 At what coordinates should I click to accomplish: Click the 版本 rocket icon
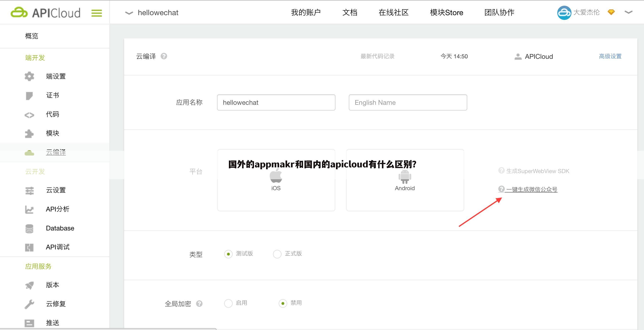29,285
